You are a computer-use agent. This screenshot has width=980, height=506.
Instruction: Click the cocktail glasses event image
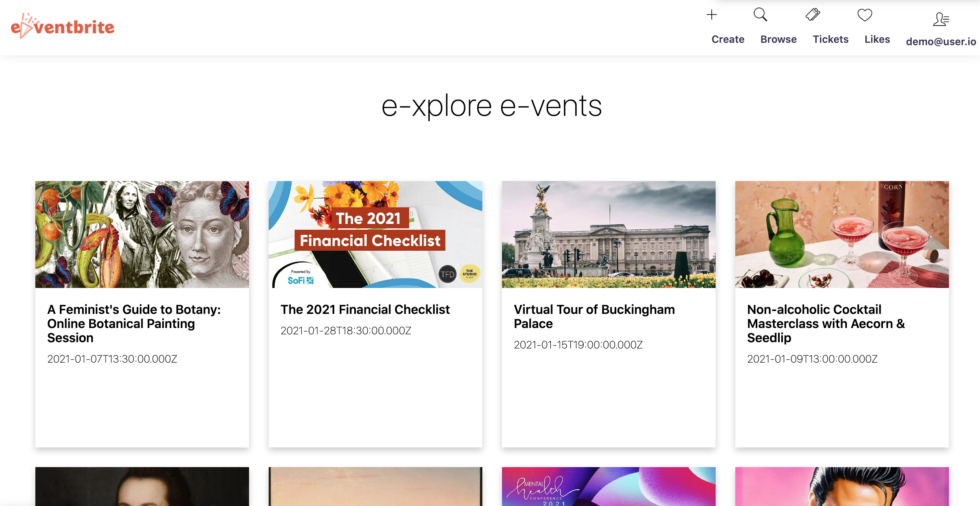pos(842,234)
